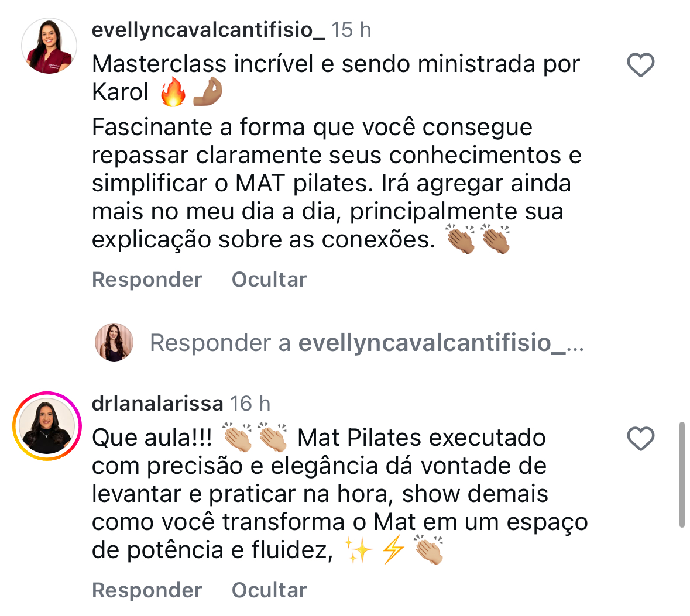Viewport: 690px width, 616px height.
Task: Tap the clapping emojis after 'conexões.'
Action: 478,239
